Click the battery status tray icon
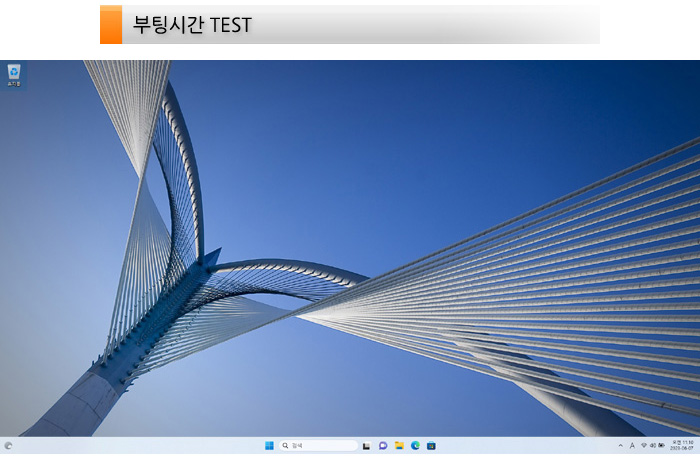The image size is (700, 459). click(x=662, y=446)
